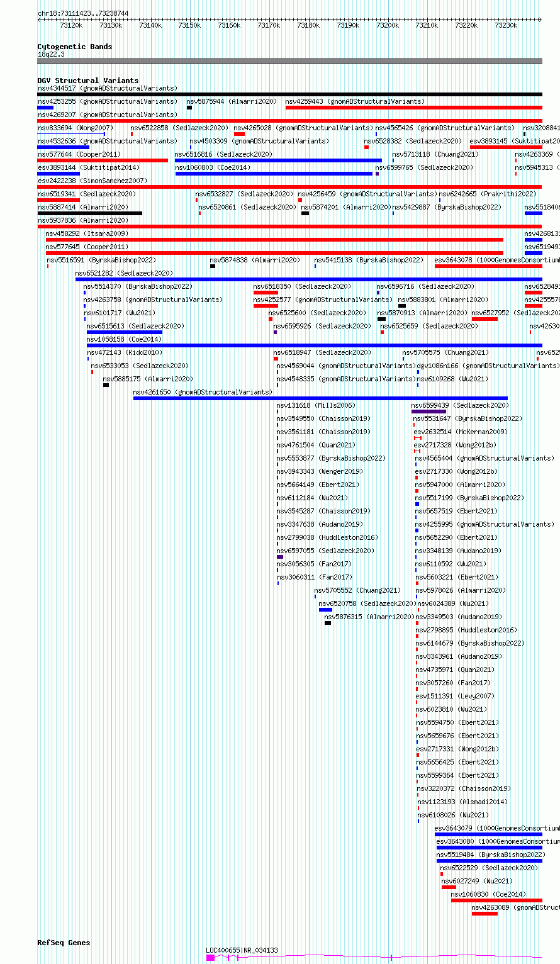Select nsv5874838 (Almarri2020) variant
This screenshot has width=560, height=964.
click(255, 260)
